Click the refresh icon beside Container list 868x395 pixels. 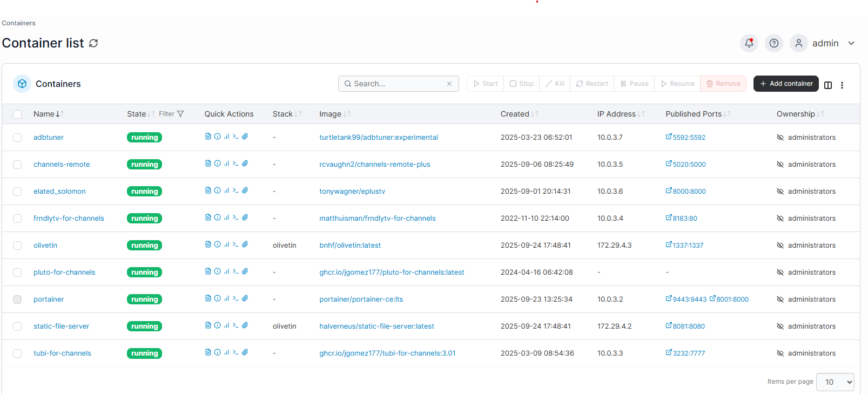[x=93, y=43]
